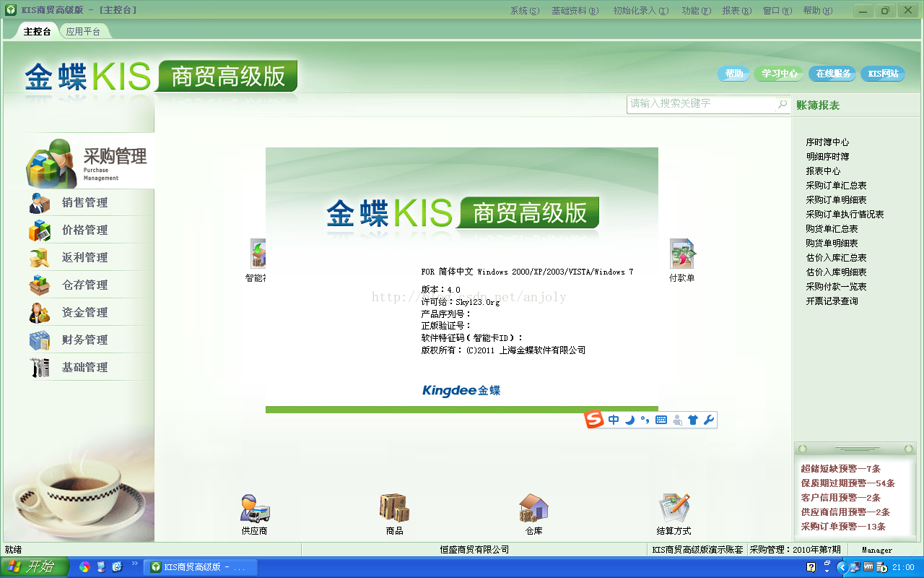924x578 pixels.
Task: Open the 系统 menu
Action: coord(525,11)
